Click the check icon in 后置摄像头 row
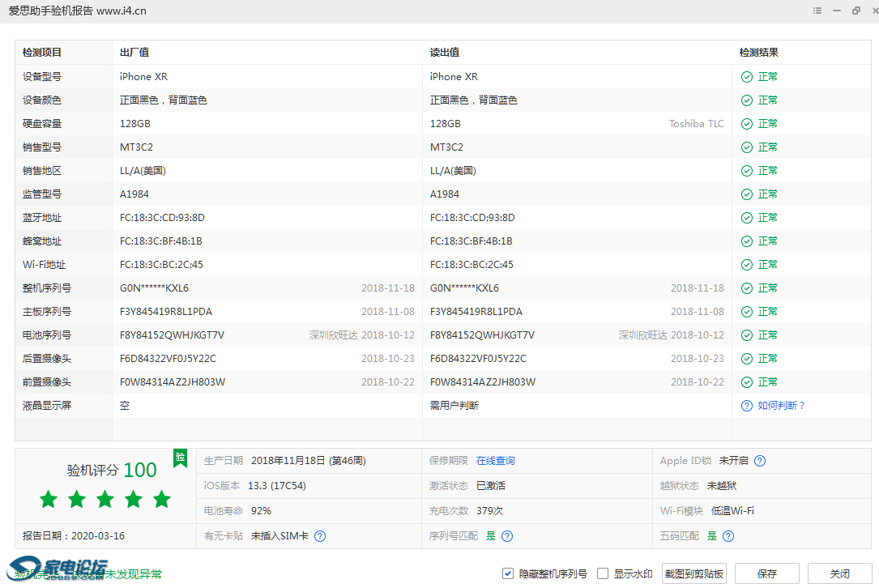The image size is (879, 588). pyautogui.click(x=747, y=359)
